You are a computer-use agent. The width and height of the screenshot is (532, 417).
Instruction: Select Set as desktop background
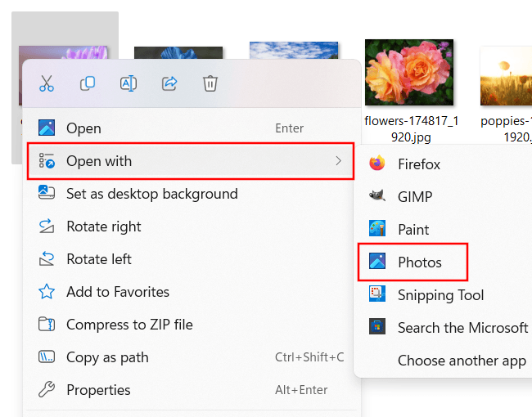click(151, 194)
